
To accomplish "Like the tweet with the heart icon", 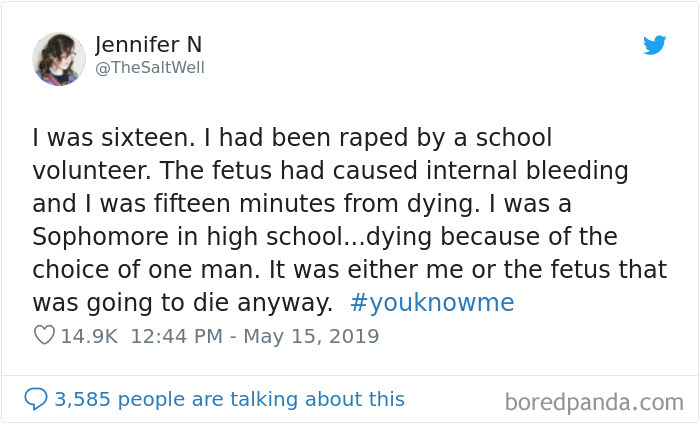I will coord(44,335).
